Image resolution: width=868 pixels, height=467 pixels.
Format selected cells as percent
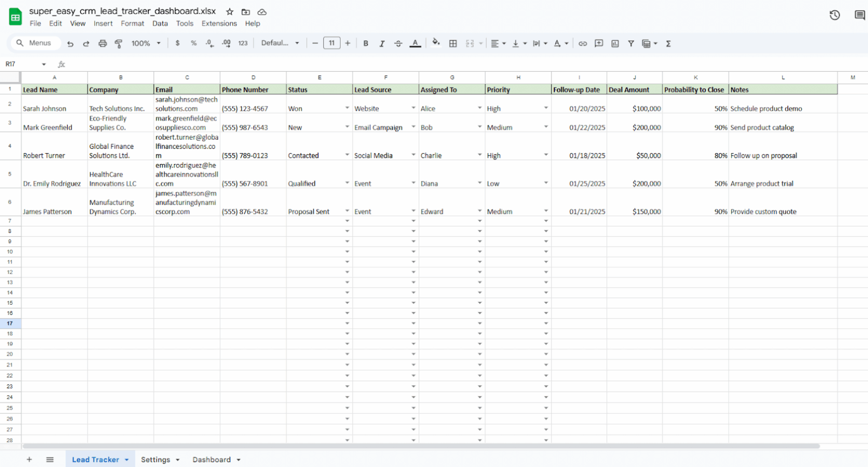click(x=193, y=43)
